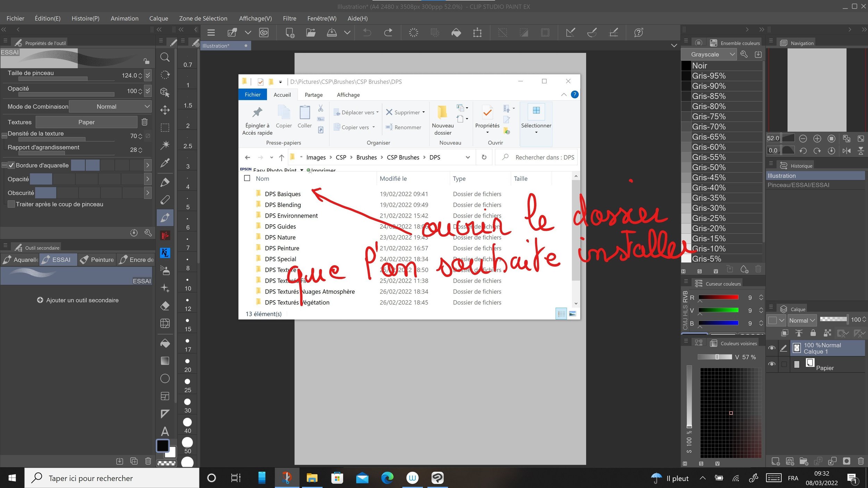This screenshot has width=868, height=488.
Task: Select the Text tool
Action: click(x=165, y=431)
